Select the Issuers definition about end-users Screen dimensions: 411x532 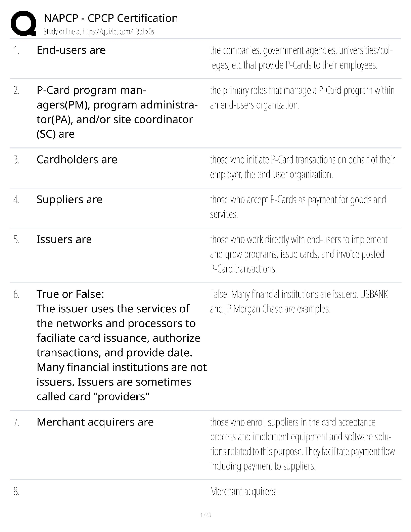point(299,254)
